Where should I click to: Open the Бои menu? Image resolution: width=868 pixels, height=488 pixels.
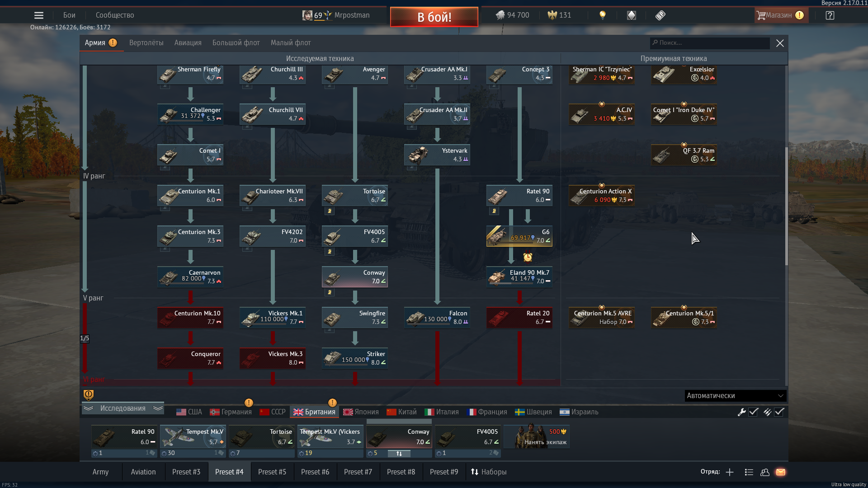coord(69,15)
